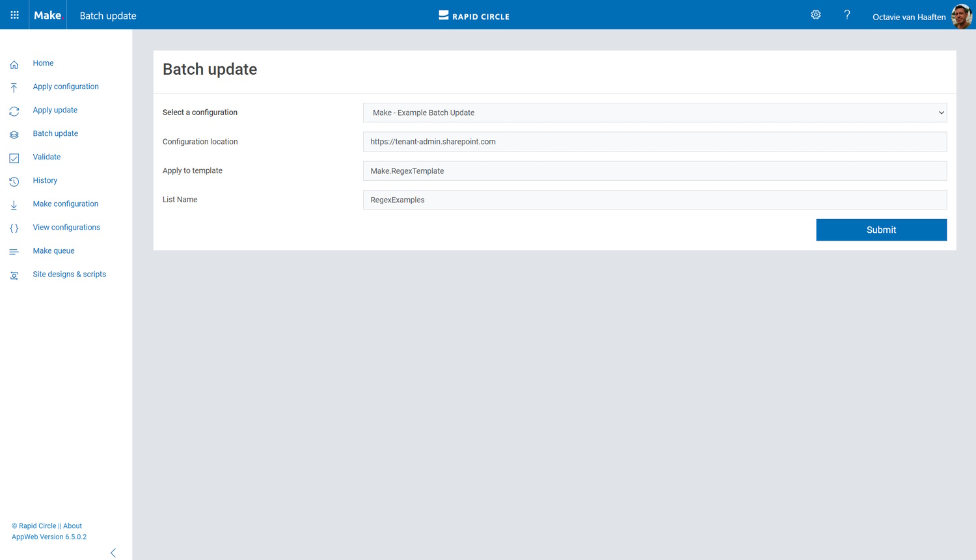Viewport: 976px width, 560px height.
Task: Go to Home in the sidebar
Action: pyautogui.click(x=43, y=63)
